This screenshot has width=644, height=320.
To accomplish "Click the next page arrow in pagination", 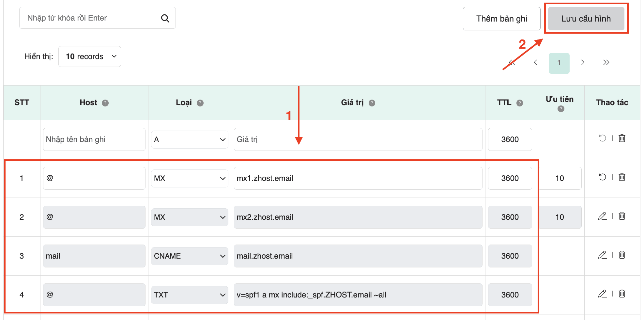I will 583,62.
